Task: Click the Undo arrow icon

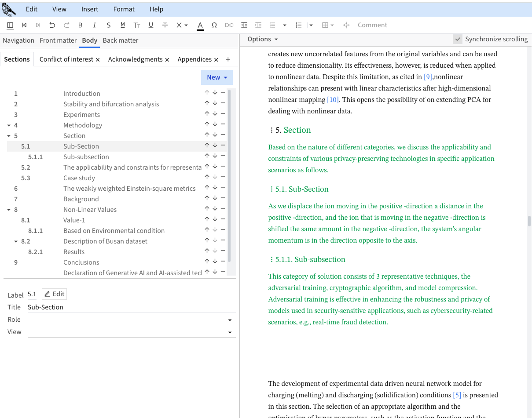Action: tap(52, 25)
